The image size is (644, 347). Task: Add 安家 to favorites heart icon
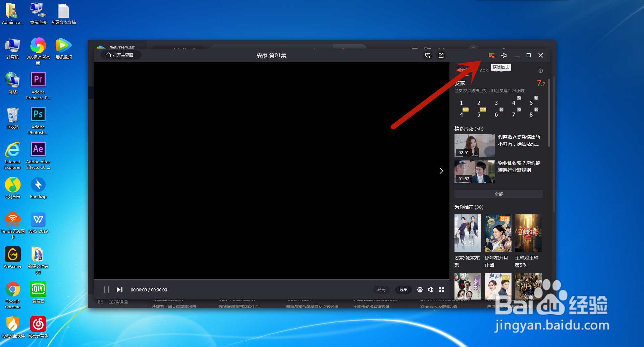pyautogui.click(x=428, y=55)
